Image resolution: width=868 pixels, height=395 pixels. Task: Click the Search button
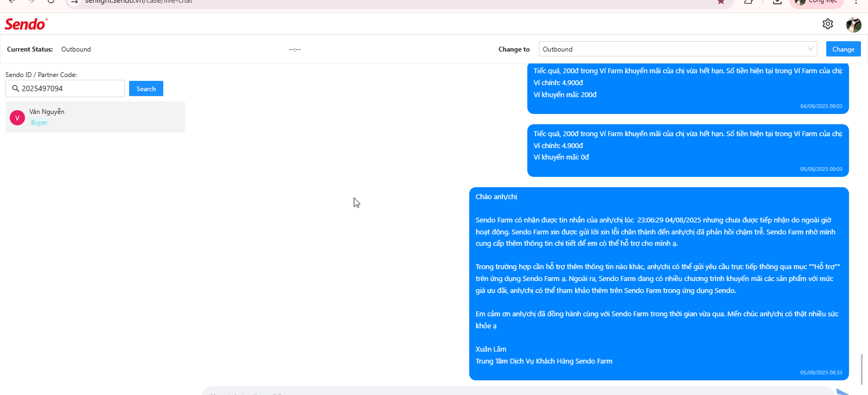[x=146, y=88]
